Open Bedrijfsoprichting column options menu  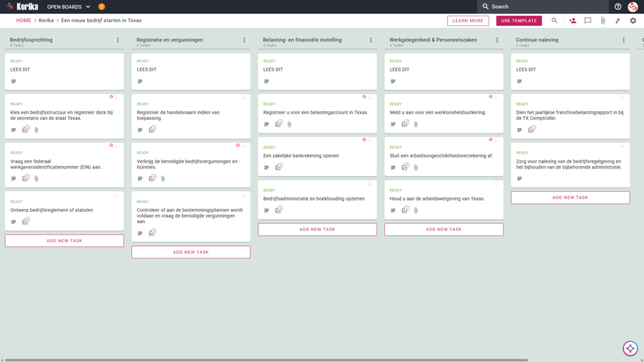118,40
